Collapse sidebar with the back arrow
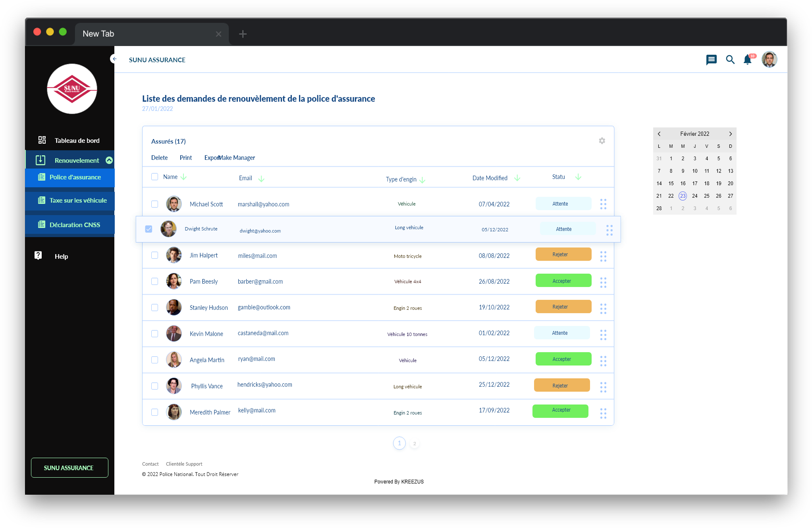 pos(114,59)
